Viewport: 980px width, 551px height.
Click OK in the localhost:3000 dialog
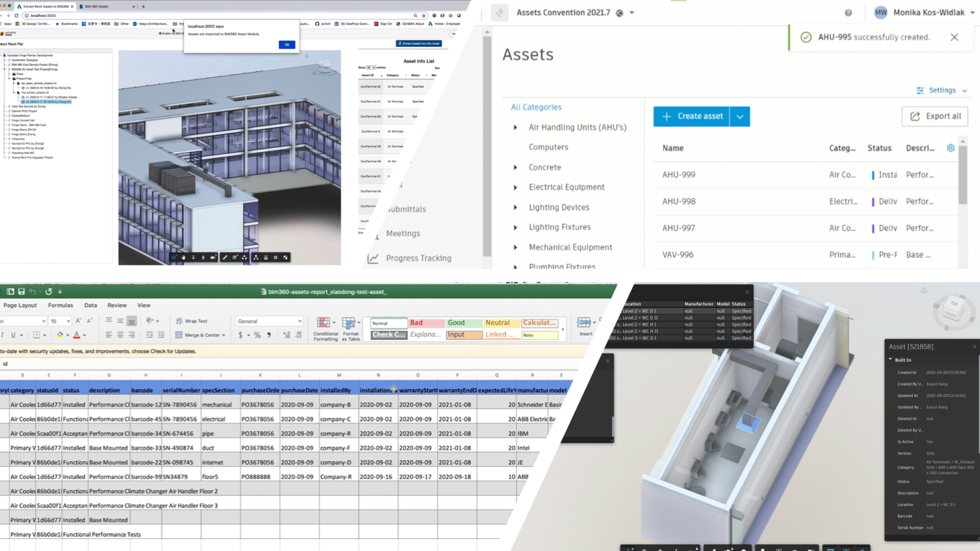(x=286, y=44)
